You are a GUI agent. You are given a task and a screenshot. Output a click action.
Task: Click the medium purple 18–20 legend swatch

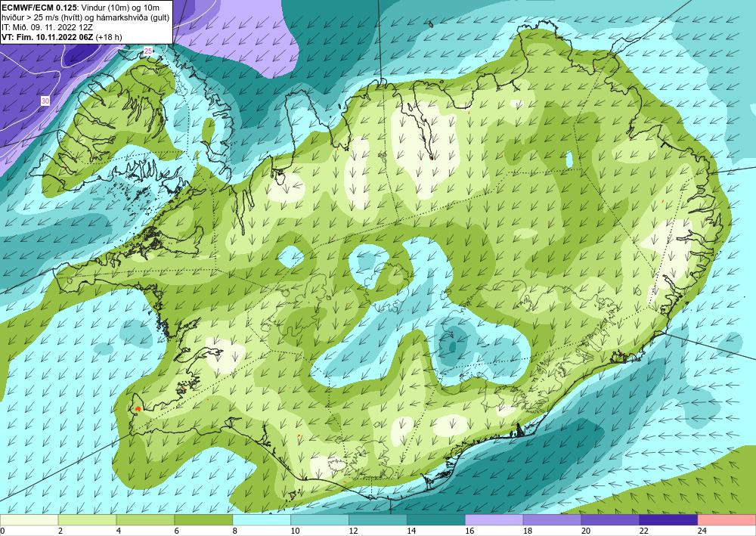(x=552, y=520)
